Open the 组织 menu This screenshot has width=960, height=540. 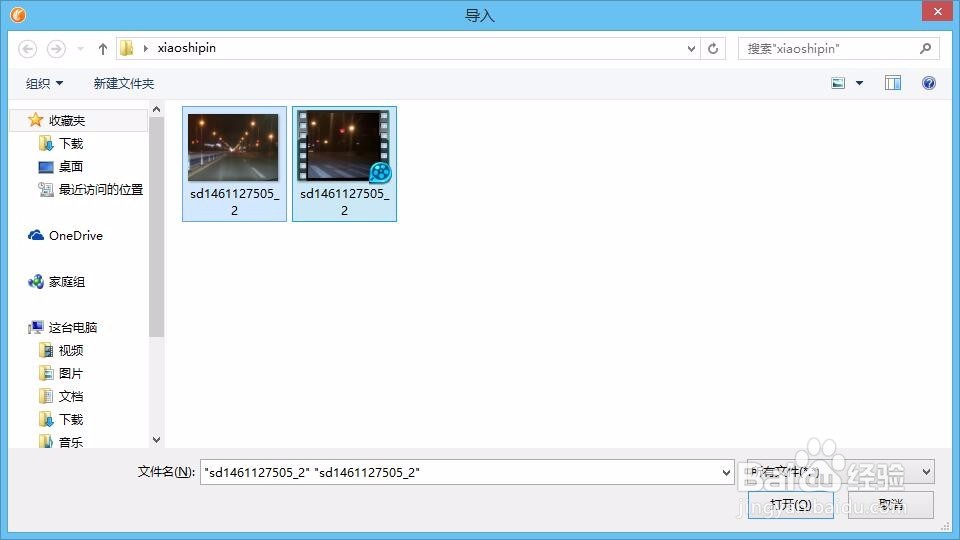(44, 83)
